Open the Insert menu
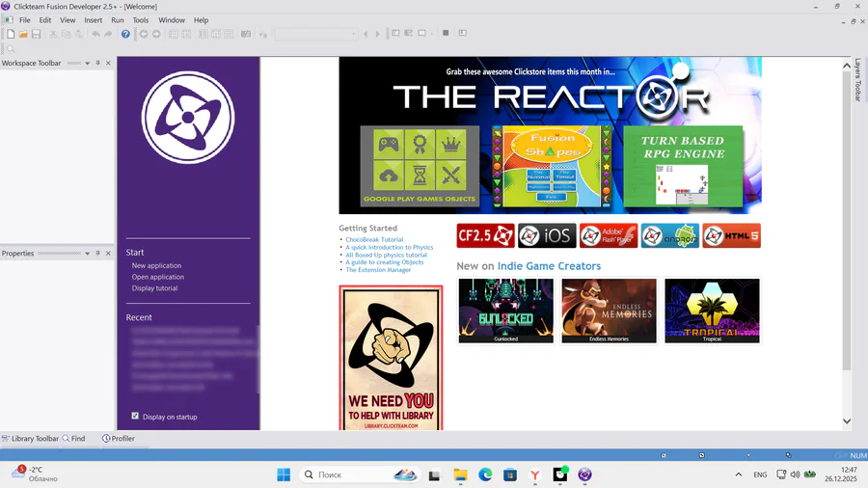This screenshot has height=488, width=868. [93, 20]
